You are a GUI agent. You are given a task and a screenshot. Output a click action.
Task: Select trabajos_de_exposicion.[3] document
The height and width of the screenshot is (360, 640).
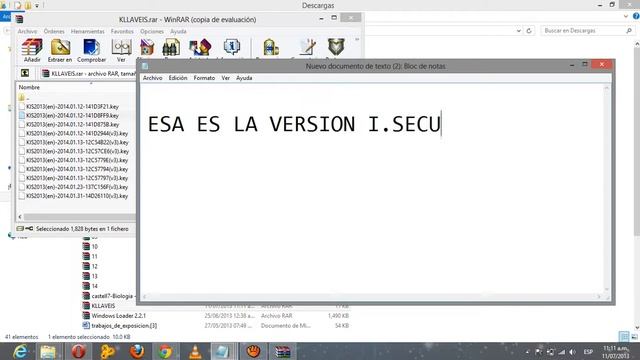(120, 326)
